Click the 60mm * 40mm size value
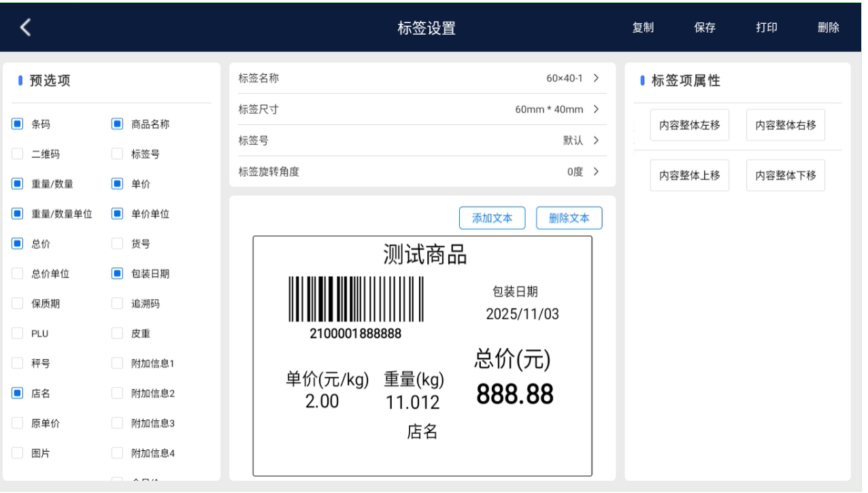Screen dimensions: 868x493 pos(549,109)
